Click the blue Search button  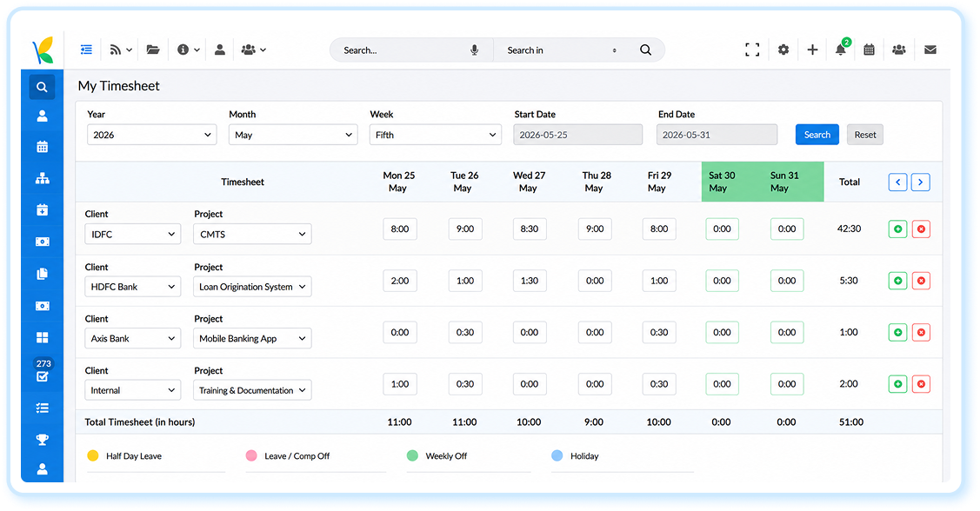pos(817,135)
